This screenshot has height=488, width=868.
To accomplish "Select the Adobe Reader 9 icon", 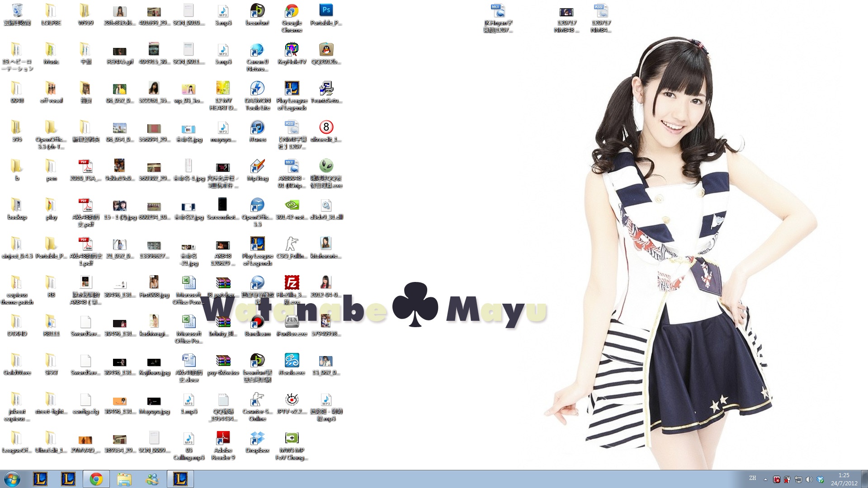I will point(223,439).
